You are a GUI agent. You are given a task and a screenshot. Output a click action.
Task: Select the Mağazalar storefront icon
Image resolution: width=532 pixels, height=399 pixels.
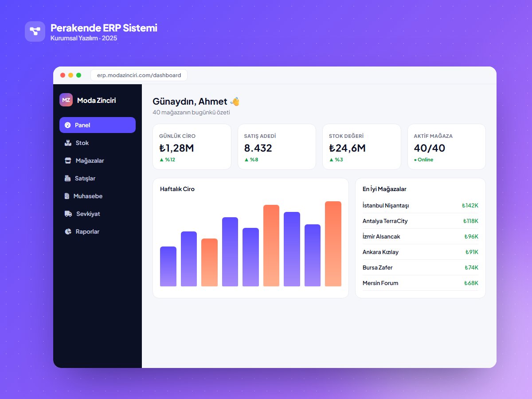point(68,160)
